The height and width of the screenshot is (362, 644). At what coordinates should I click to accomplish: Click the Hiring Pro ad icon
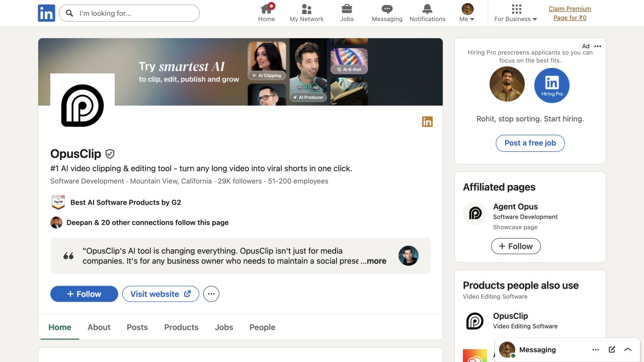(552, 85)
